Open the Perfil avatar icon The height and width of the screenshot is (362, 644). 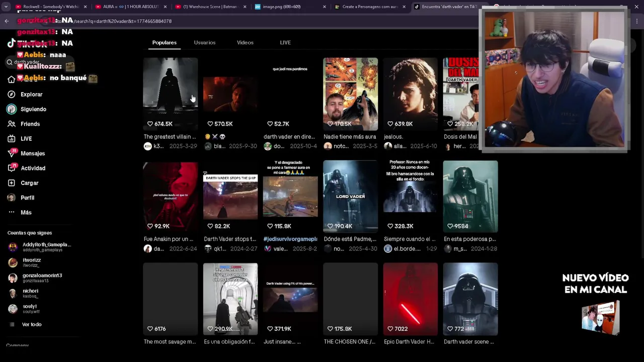tap(12, 198)
